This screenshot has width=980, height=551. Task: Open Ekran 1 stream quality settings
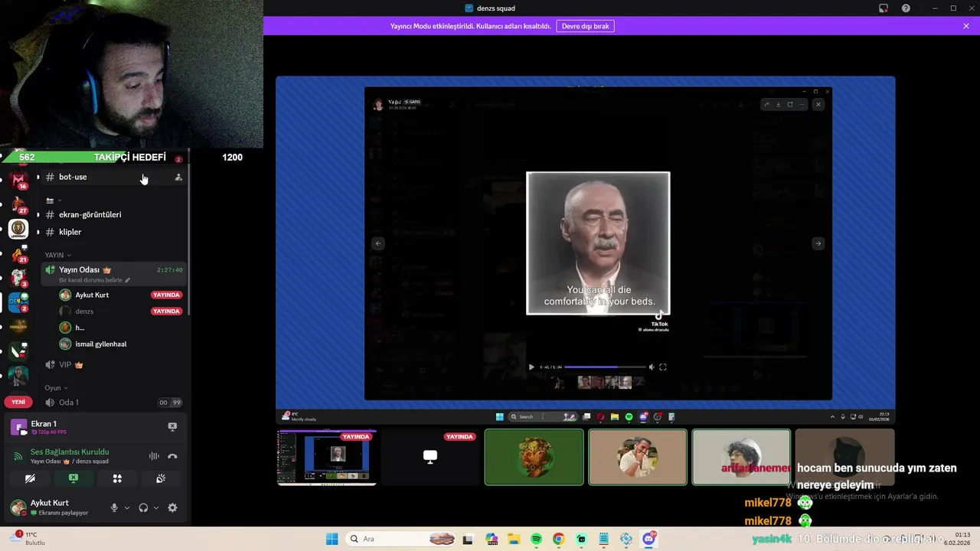[x=51, y=432]
